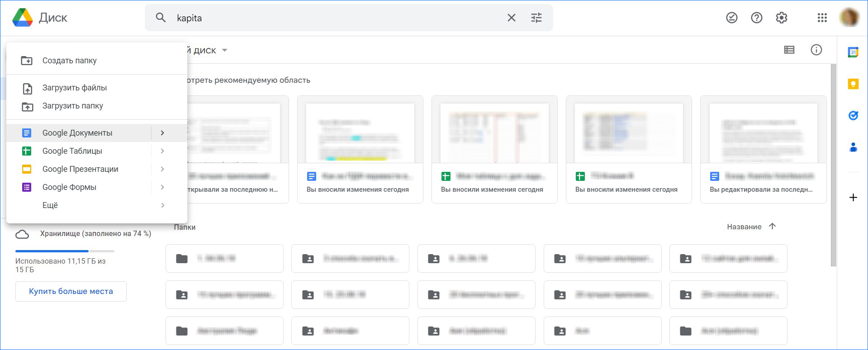Open the Google apps grid
868x350 pixels.
point(822,18)
